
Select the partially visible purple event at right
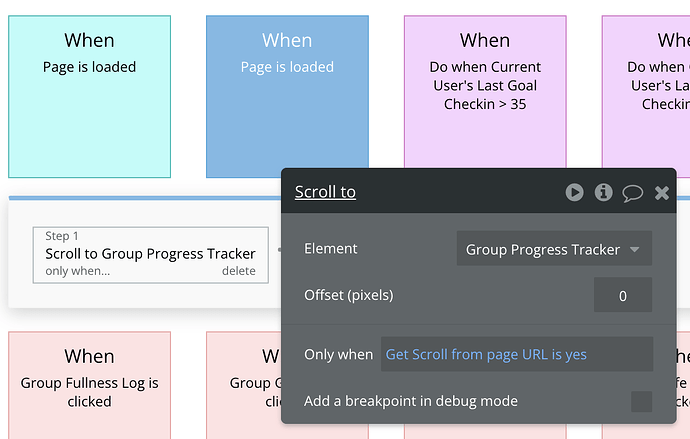(x=646, y=91)
